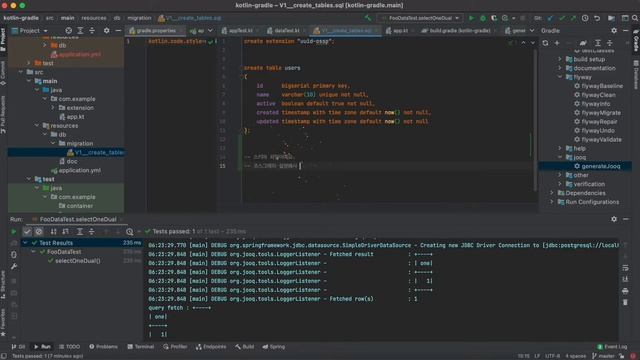Expand the extension folder in Project tree
640x360 pixels.
[x=53, y=108]
